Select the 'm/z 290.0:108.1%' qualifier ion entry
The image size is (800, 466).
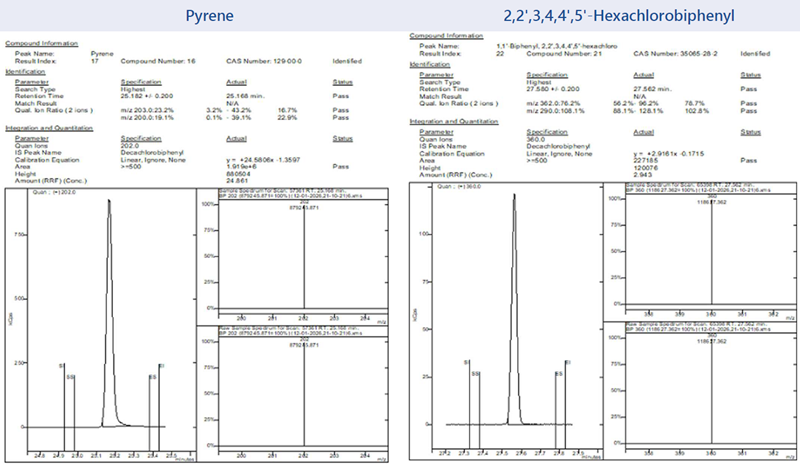[555, 110]
